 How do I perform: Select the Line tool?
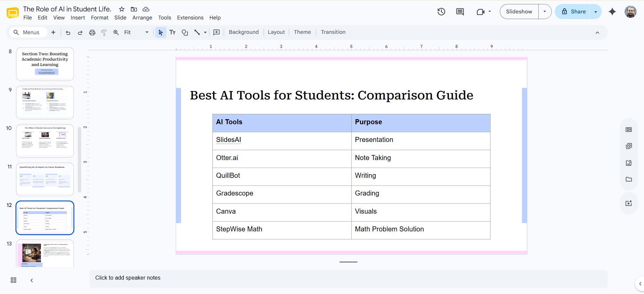tap(197, 32)
